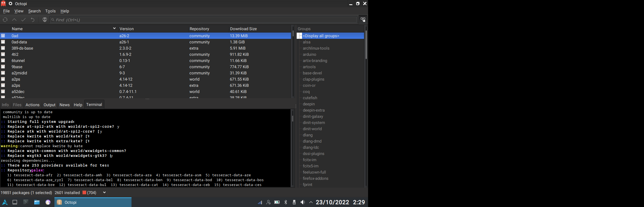Switch to the Info tab
The image size is (644, 207).
pyautogui.click(x=5, y=105)
